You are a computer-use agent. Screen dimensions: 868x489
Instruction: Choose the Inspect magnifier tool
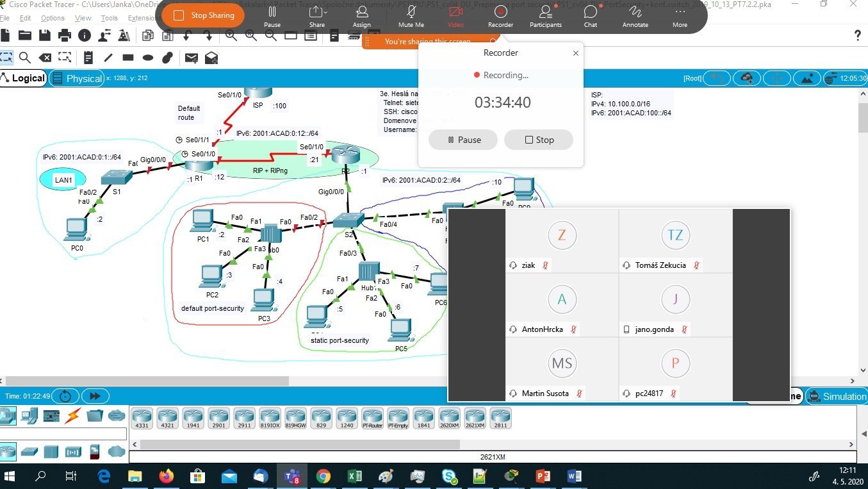tap(25, 58)
